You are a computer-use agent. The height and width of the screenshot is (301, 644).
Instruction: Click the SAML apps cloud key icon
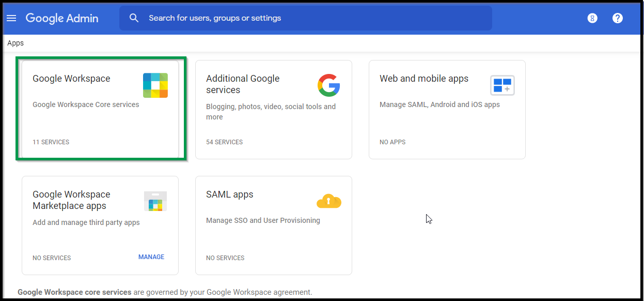329,201
